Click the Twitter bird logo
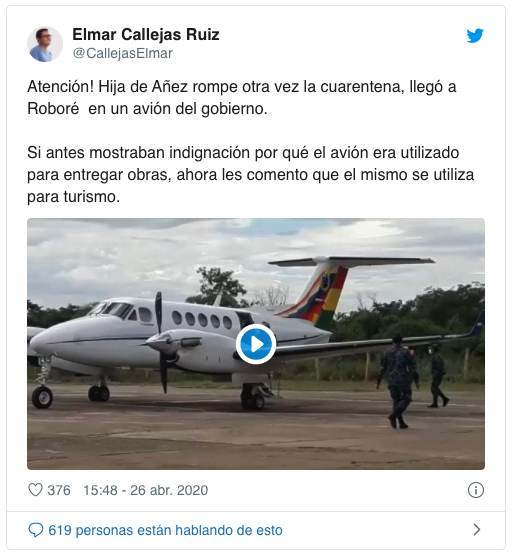Screen dimensions: 517x558 coord(475,35)
